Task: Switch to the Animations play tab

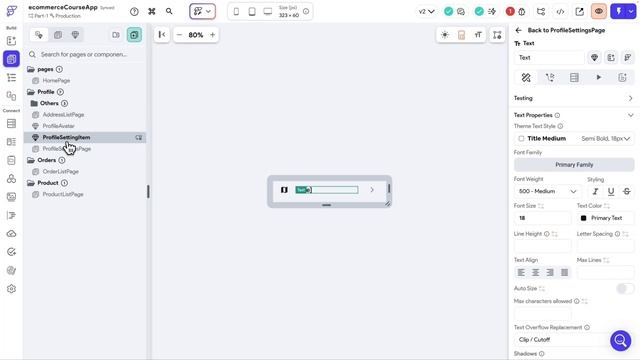Action: pyautogui.click(x=598, y=77)
